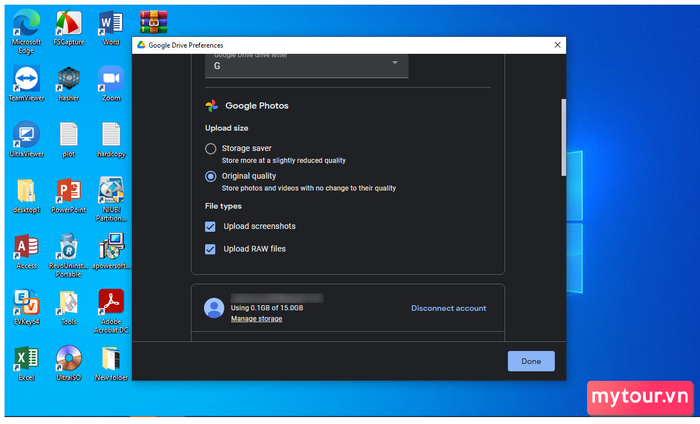Select the desktop1 folder icon
This screenshot has width=700, height=424.
[x=26, y=195]
